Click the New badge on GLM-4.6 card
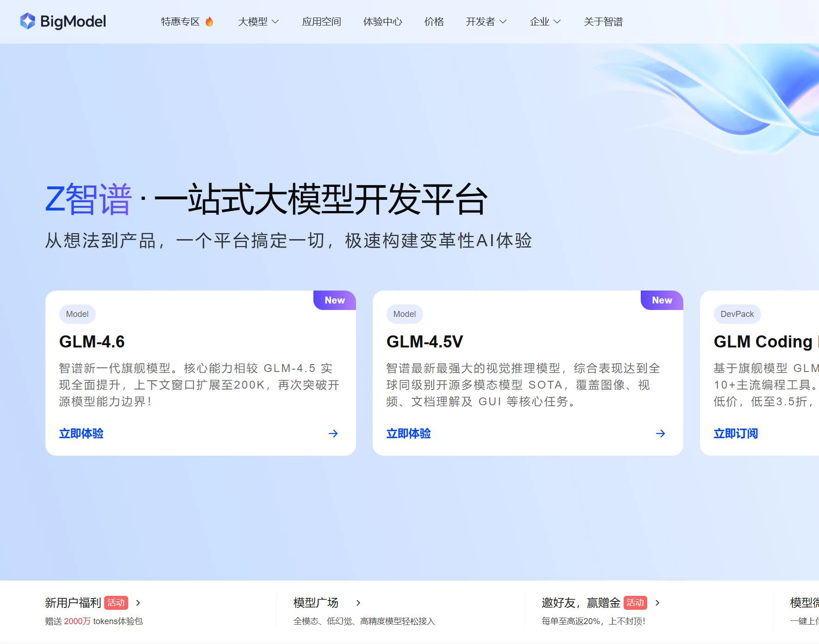Screen dimensions: 819x644 (334, 300)
